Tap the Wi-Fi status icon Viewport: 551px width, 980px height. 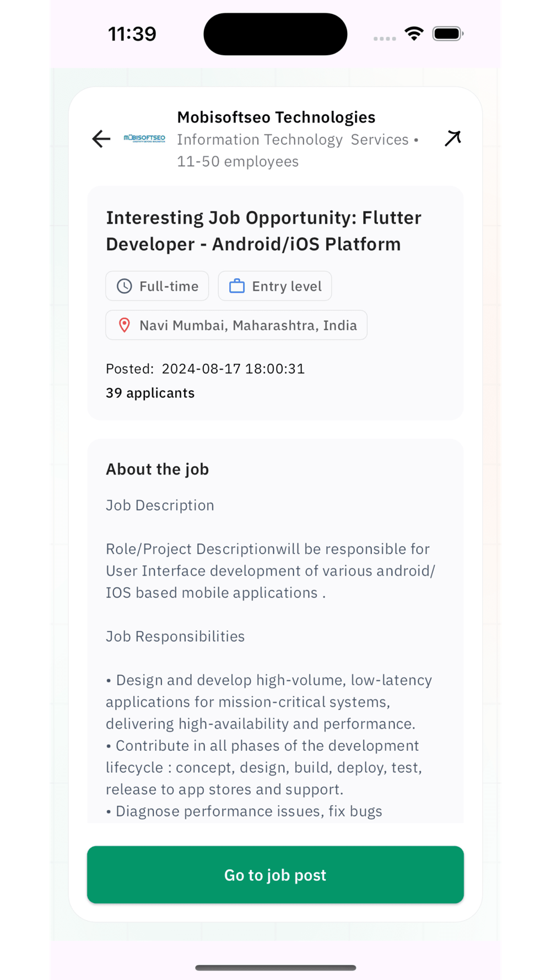[414, 34]
